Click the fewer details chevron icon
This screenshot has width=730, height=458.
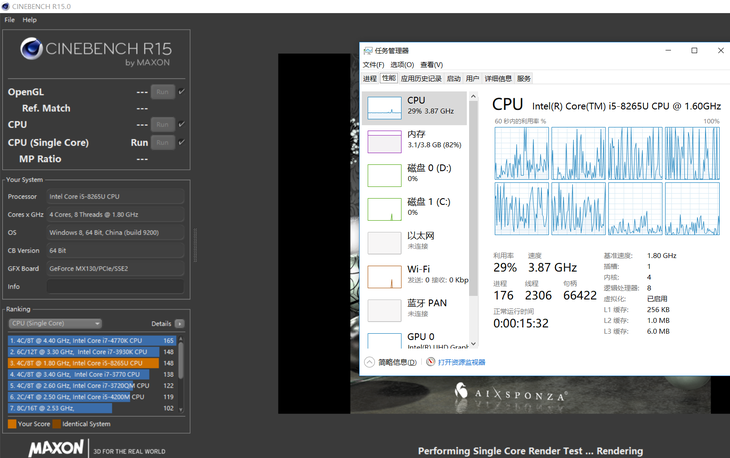coord(369,362)
